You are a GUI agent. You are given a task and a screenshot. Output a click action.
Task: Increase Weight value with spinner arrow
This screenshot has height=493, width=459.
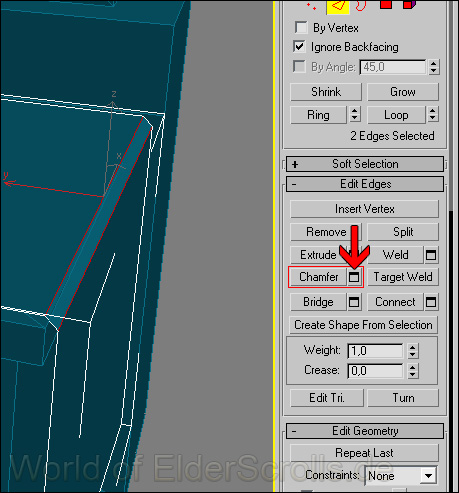coord(413,347)
